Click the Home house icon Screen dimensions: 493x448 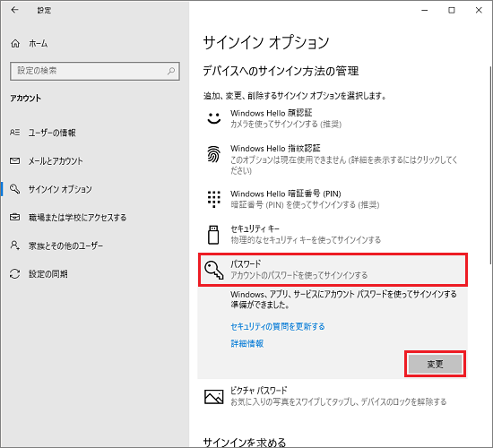(15, 43)
